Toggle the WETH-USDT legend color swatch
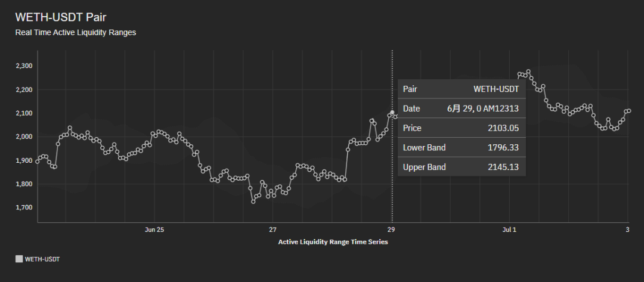This screenshot has height=282, width=644. coord(19,259)
